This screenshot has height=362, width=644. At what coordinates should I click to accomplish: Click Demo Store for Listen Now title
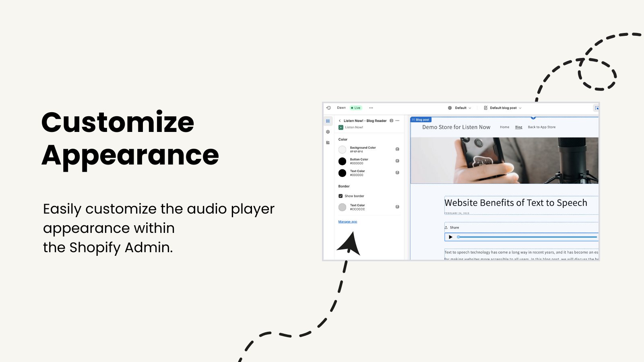coord(456,127)
